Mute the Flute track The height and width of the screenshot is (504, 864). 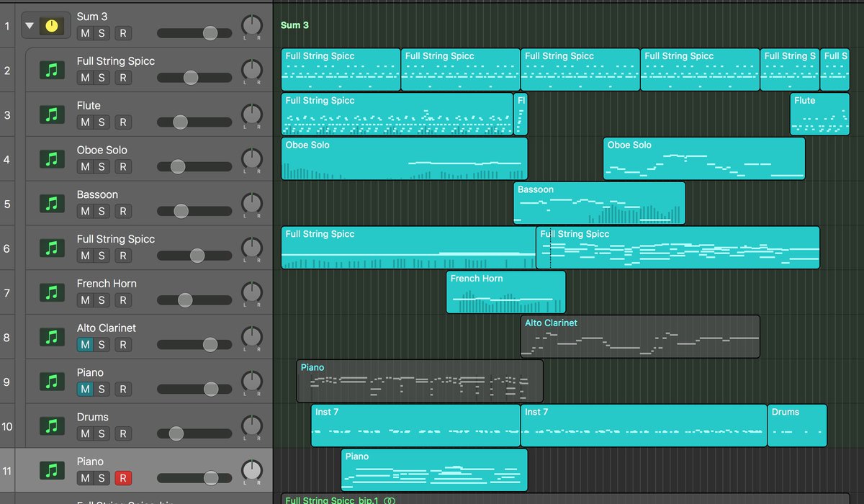(x=85, y=122)
